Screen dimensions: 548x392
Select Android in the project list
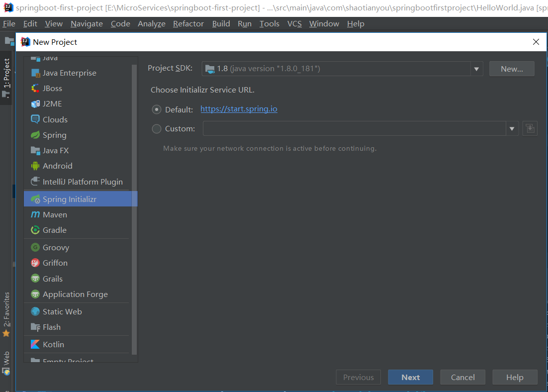click(x=78, y=166)
